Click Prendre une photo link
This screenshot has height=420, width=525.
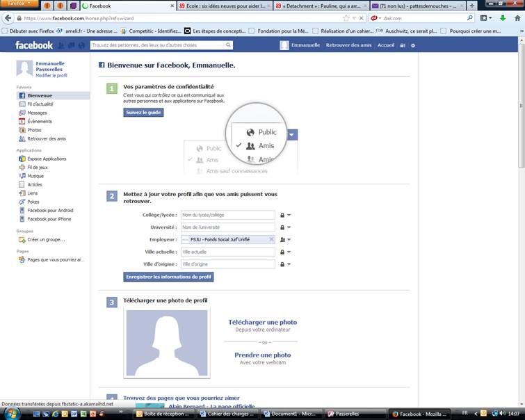point(263,355)
